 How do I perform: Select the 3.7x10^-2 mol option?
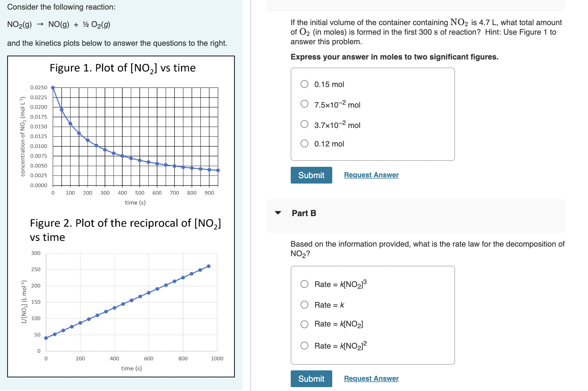[304, 124]
